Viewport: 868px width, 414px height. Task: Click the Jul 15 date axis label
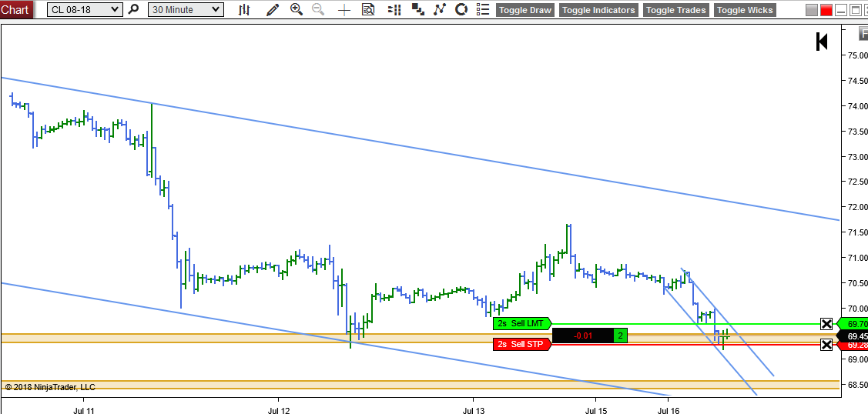[595, 411]
